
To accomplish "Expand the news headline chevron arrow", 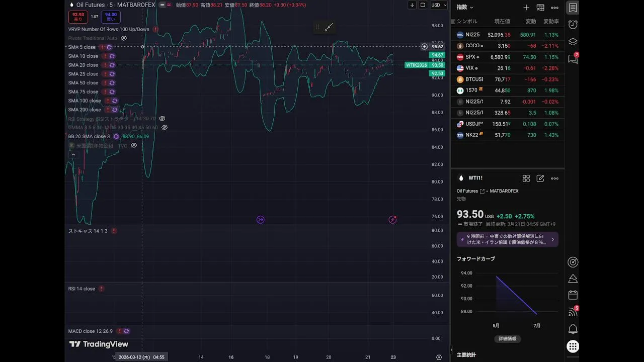I will click(x=552, y=239).
